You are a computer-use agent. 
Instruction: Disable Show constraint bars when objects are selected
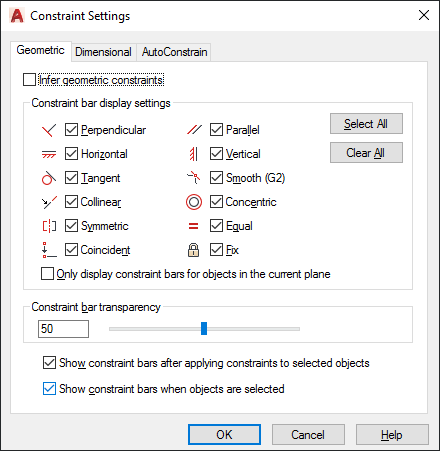49,389
